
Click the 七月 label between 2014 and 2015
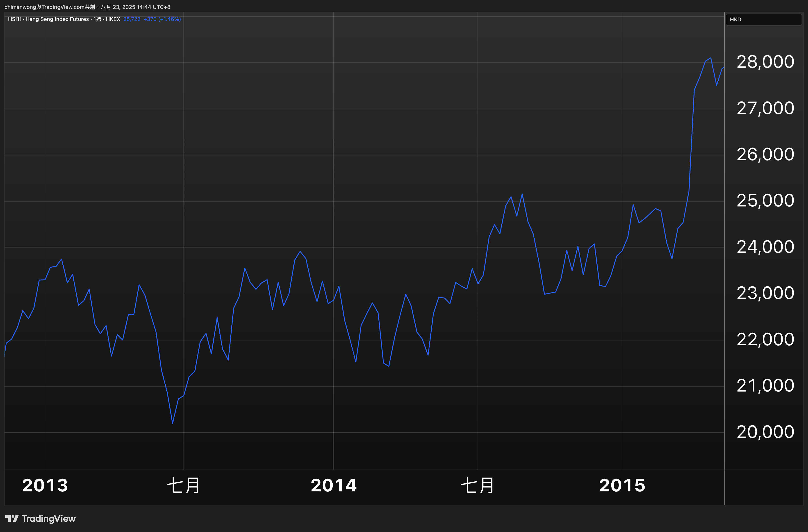pos(477,485)
